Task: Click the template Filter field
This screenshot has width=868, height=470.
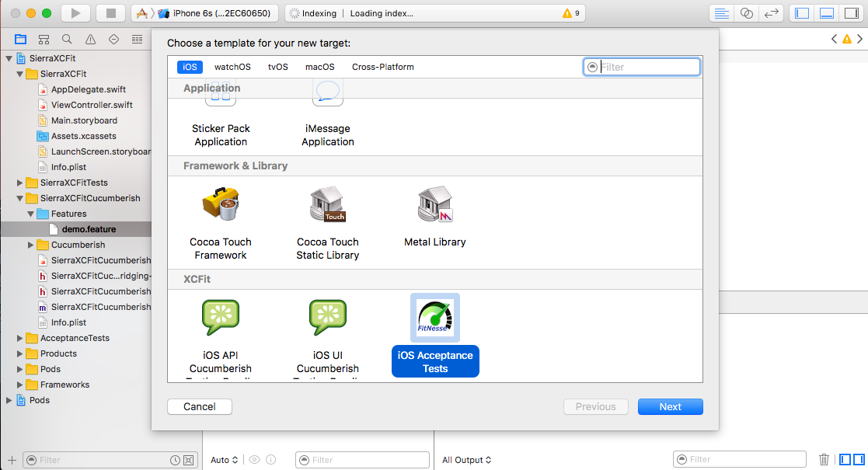Action: pos(642,67)
